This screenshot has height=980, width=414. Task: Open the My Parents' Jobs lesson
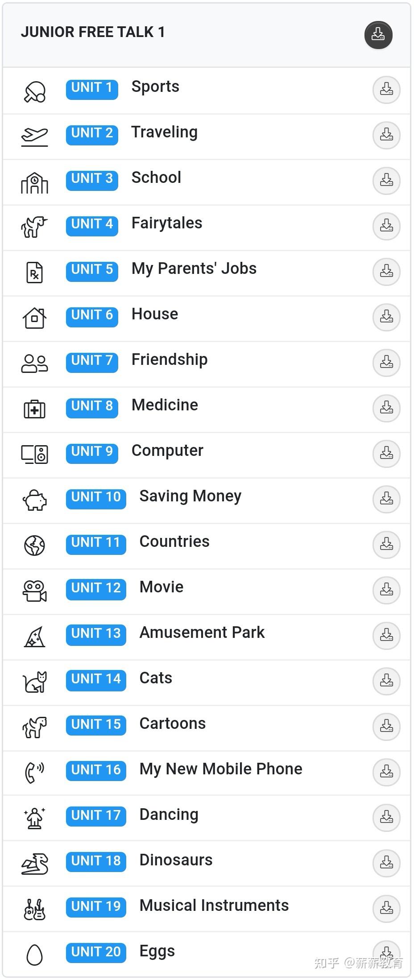click(x=194, y=269)
